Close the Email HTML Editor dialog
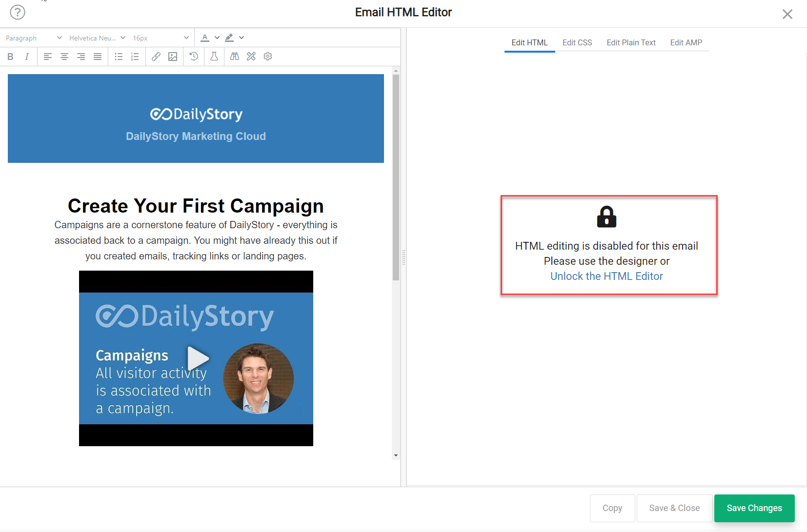Image resolution: width=807 pixels, height=532 pixels. pos(787,14)
